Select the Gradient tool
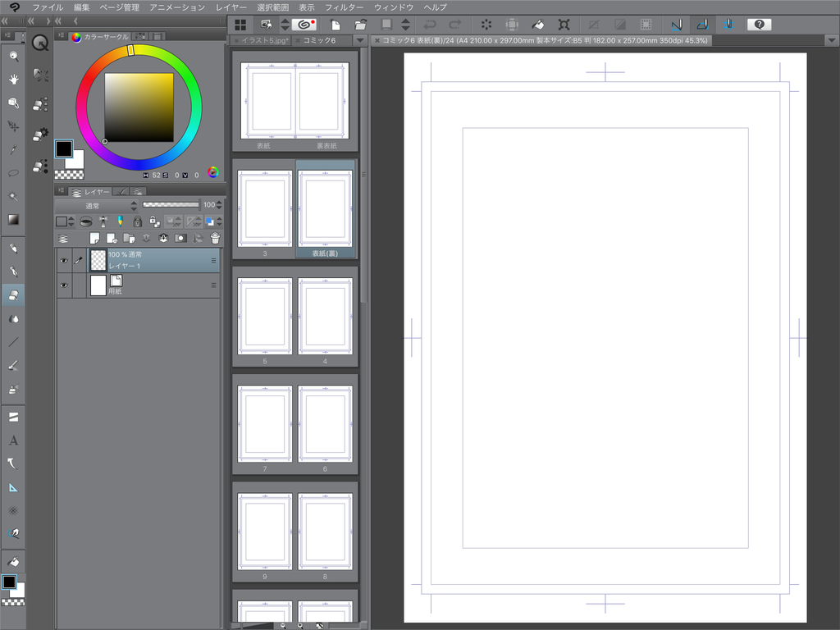 pyautogui.click(x=13, y=220)
